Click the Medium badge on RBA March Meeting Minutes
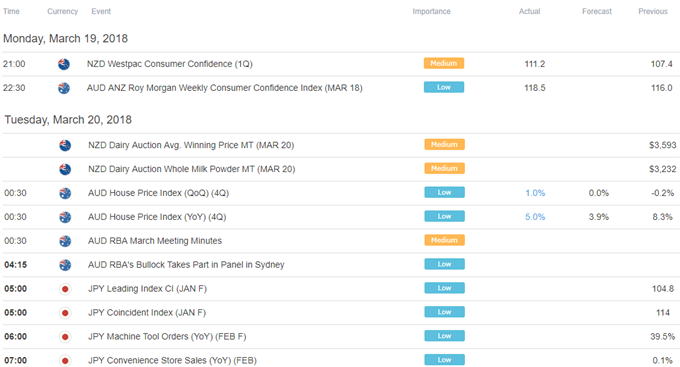This screenshot has width=680, height=367. pos(445,240)
